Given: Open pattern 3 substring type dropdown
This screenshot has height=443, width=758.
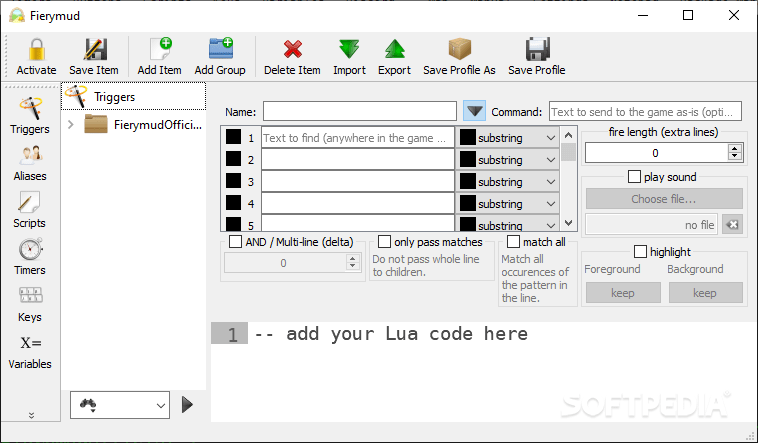Looking at the screenshot, I should pos(507,182).
